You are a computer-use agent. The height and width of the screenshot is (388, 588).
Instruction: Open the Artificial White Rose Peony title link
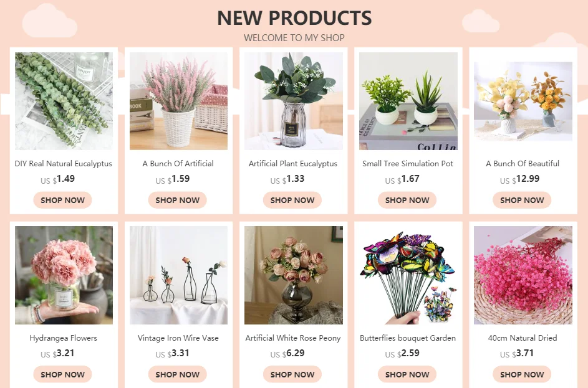click(x=293, y=338)
